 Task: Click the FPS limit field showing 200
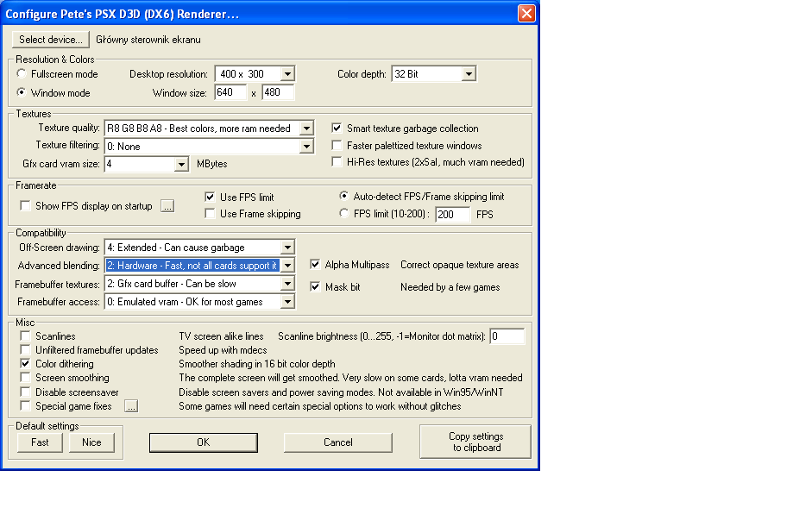point(452,215)
